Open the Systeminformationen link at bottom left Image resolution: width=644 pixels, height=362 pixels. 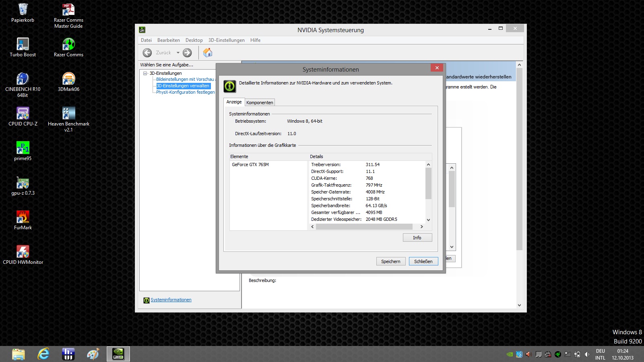tap(171, 300)
